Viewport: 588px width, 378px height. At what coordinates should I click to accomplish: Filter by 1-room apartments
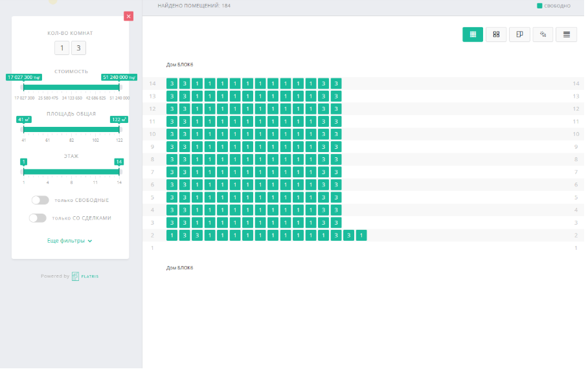pos(62,49)
